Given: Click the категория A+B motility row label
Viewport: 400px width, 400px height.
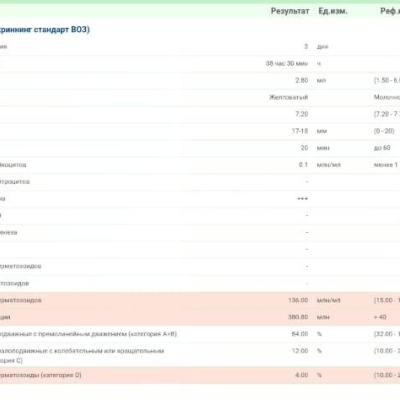Looking at the screenshot, I should 88,334.
